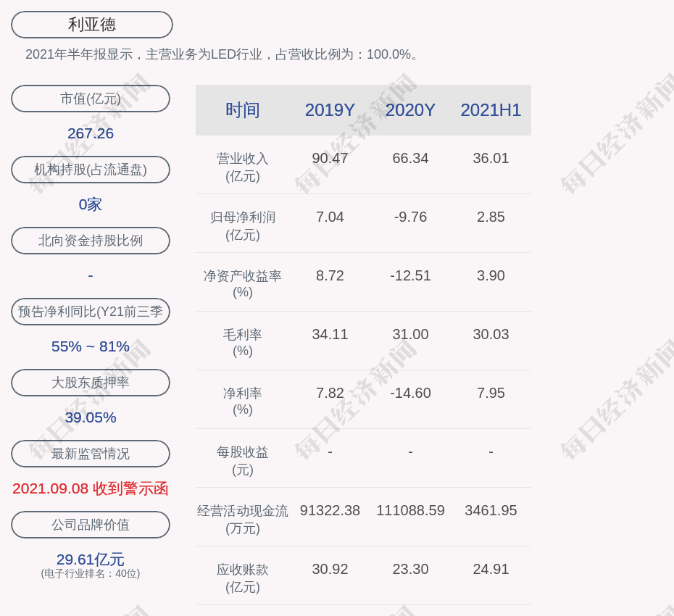Click the net profit value 7.04
The image size is (674, 616).
pyautogui.click(x=330, y=217)
